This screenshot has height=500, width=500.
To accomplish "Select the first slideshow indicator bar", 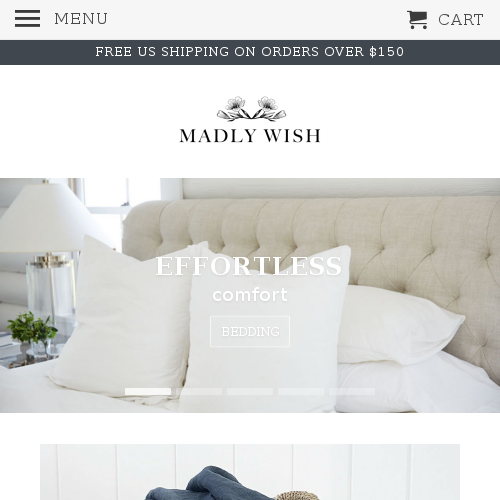I will point(148,391).
